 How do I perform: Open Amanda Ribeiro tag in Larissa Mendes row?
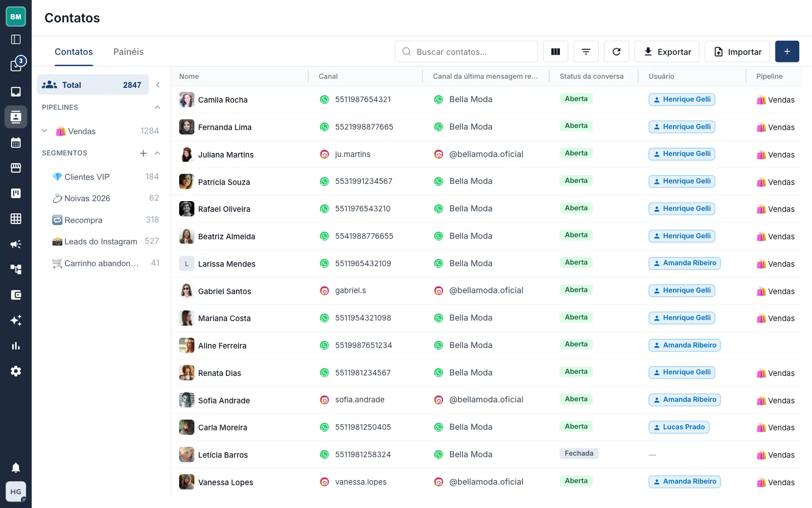point(685,263)
